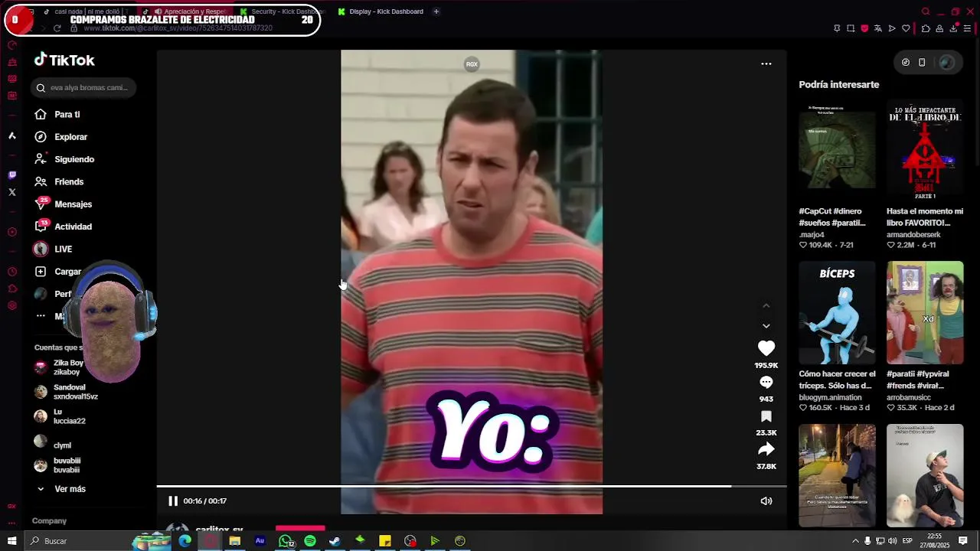Open WhatsApp from the taskbar
Image resolution: width=980 pixels, height=551 pixels.
[x=286, y=541]
